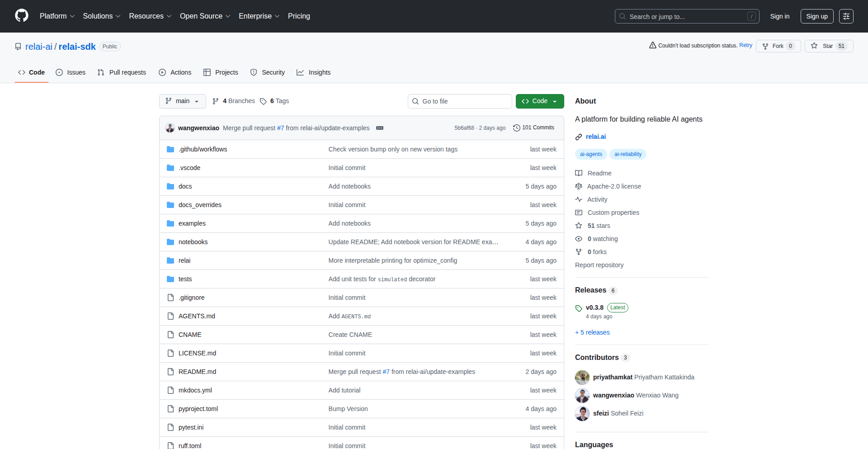
Task: Switch to the Pull requests tab
Action: [122, 72]
